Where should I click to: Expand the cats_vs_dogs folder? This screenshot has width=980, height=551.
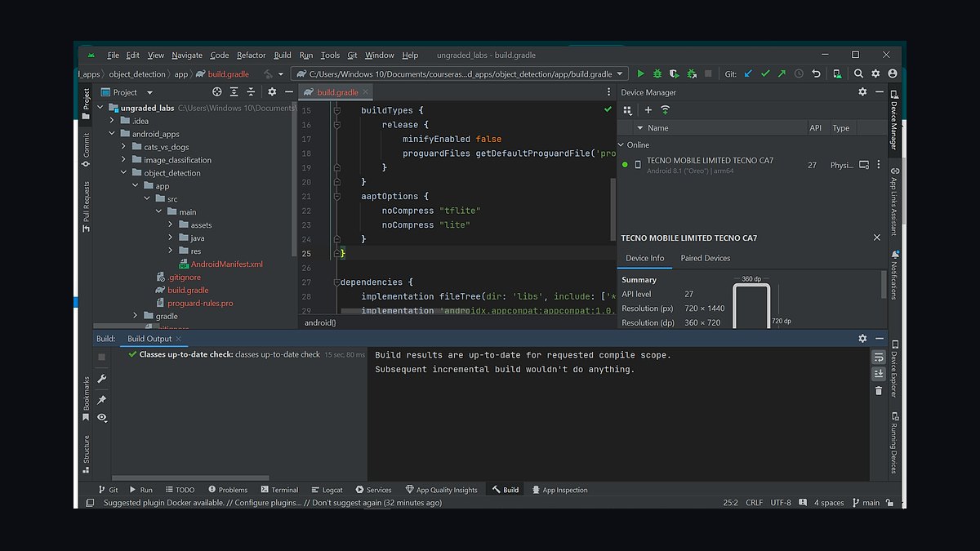point(124,147)
